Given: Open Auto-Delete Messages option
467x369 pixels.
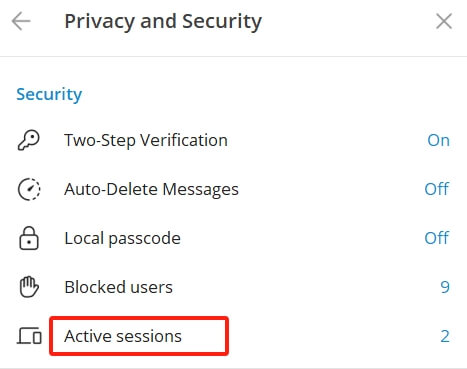Looking at the screenshot, I should (x=233, y=189).
